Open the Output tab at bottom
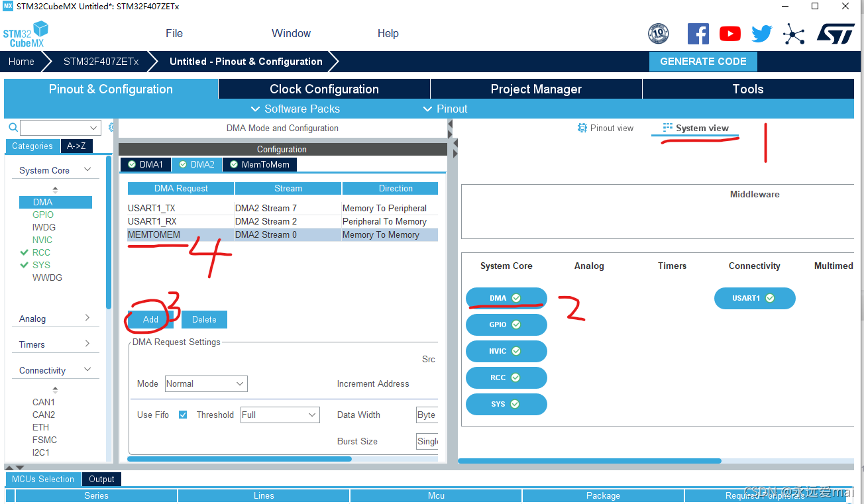This screenshot has height=504, width=864. [101, 479]
